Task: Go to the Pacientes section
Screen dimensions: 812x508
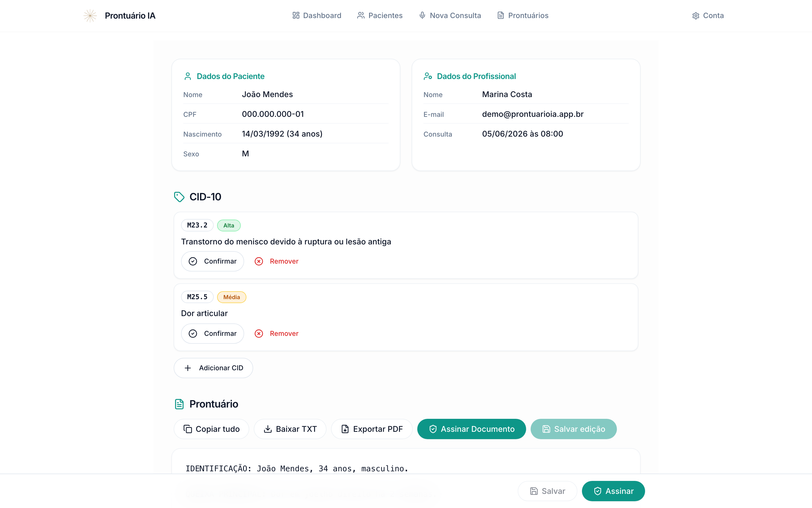Action: point(380,16)
